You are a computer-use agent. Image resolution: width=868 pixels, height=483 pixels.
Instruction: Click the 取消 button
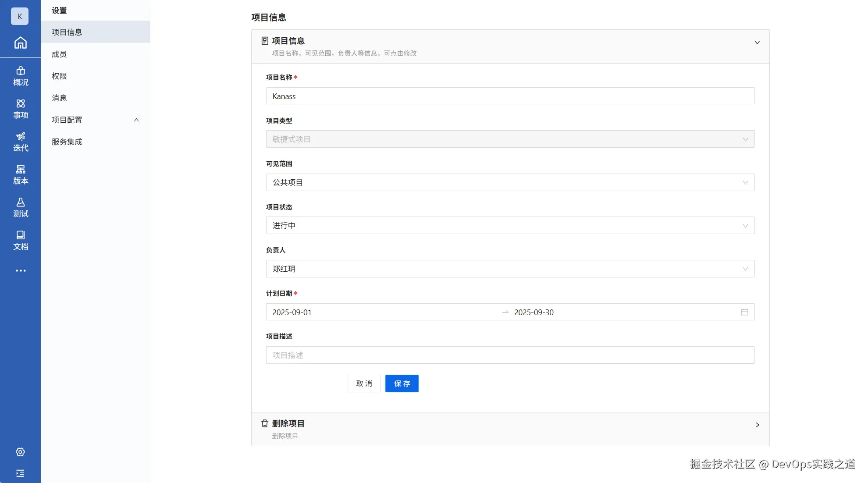(364, 384)
